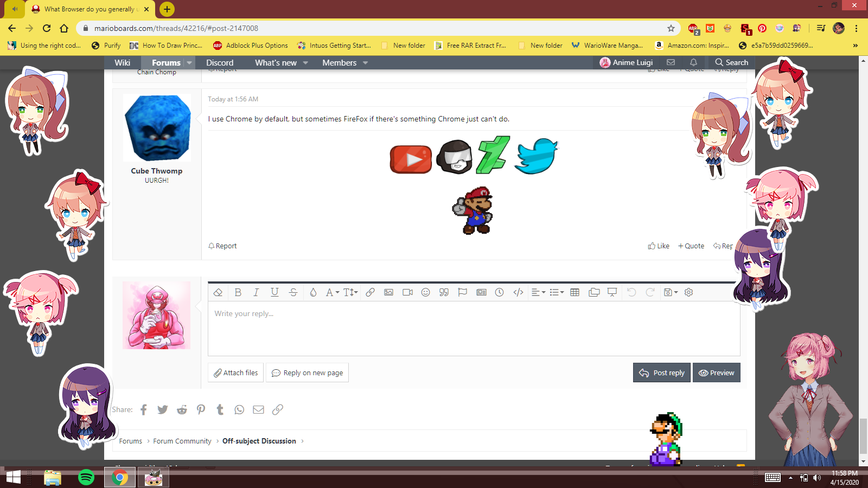868x488 pixels.
Task: Insert a link with the chain icon
Action: [x=370, y=292]
